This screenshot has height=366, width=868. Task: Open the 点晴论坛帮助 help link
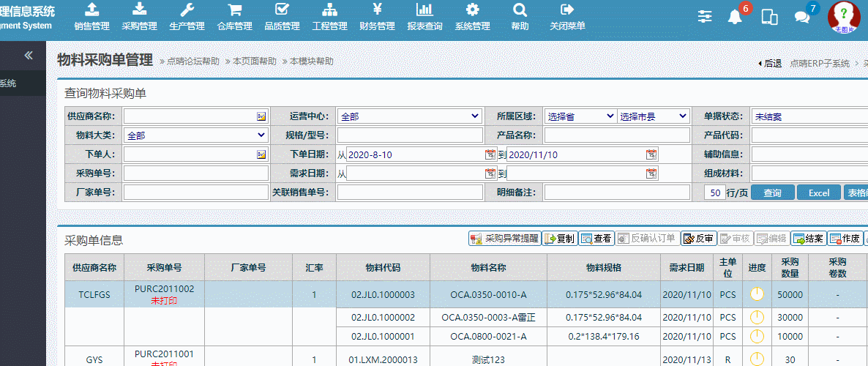tap(192, 61)
